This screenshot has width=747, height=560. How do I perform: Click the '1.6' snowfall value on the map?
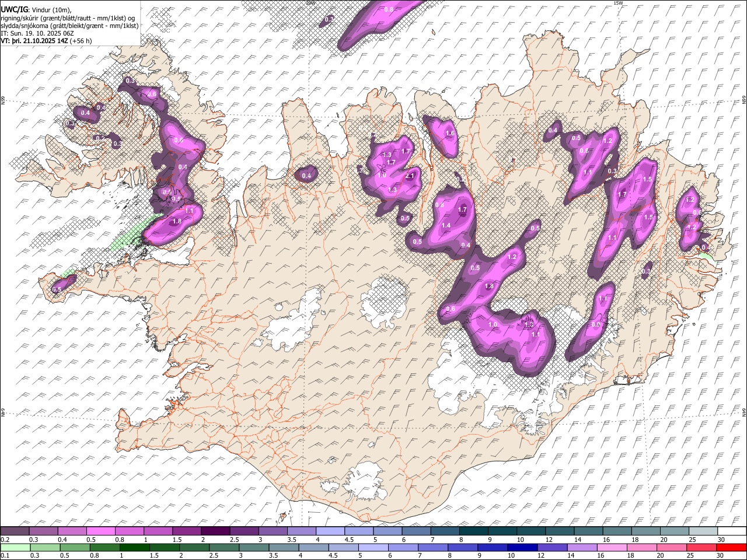450,134
